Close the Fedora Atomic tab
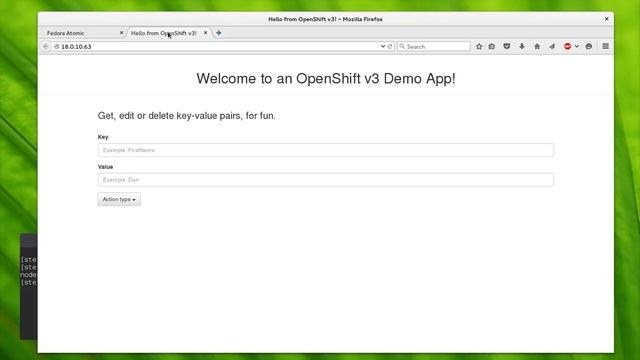Viewport: 640px width, 360px height. [121, 33]
